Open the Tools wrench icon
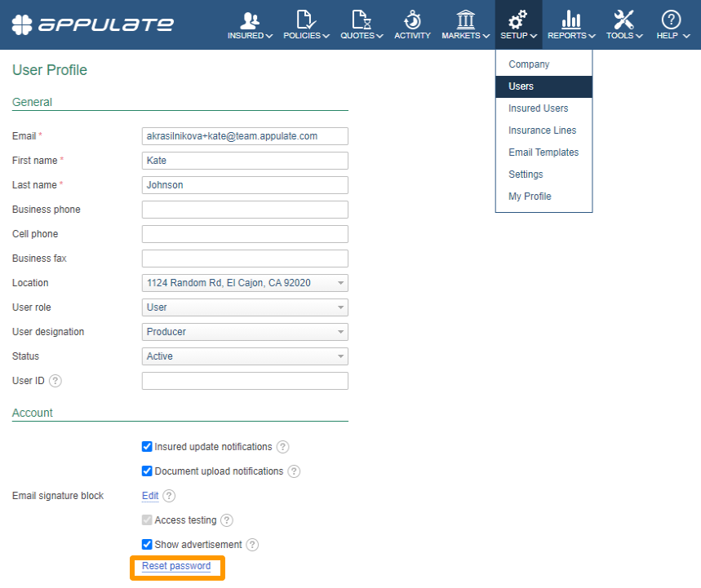Viewport: 701px width, 588px height. pyautogui.click(x=623, y=20)
